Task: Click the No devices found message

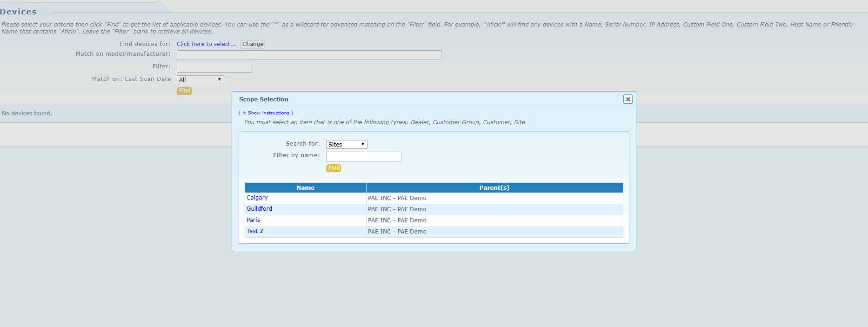Action: (27, 113)
